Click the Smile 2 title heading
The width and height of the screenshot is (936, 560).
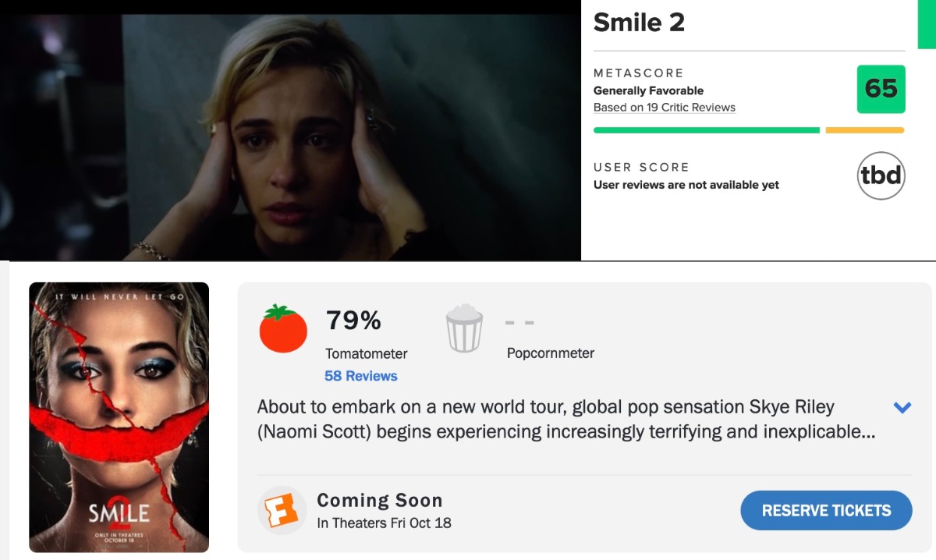[x=639, y=23]
